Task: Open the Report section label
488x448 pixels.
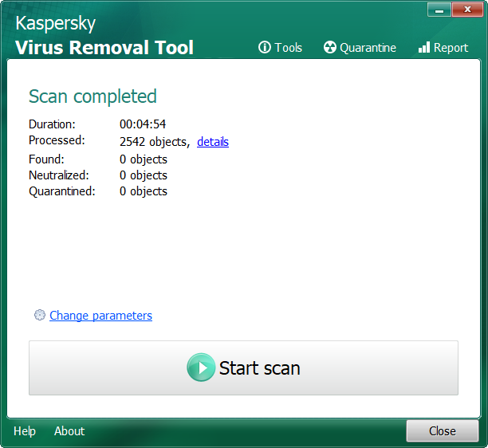Action: [451, 48]
